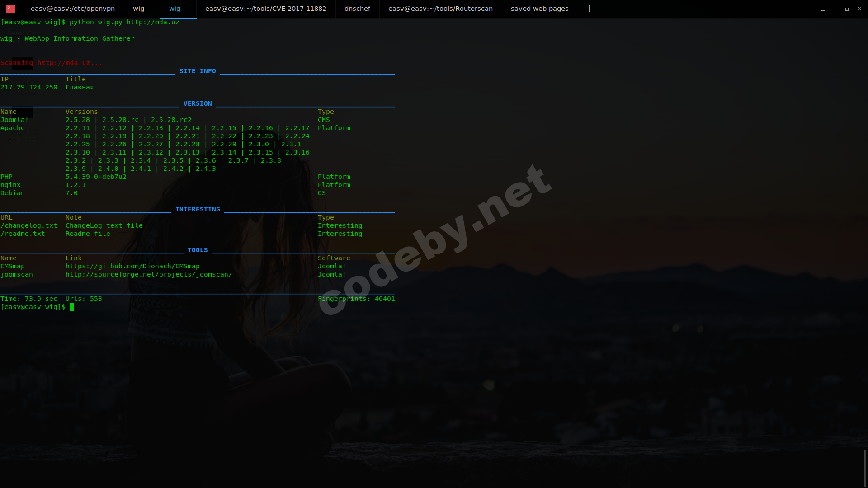
Task: Open the easv@easv:/etc/openvpn tab
Action: click(73, 9)
